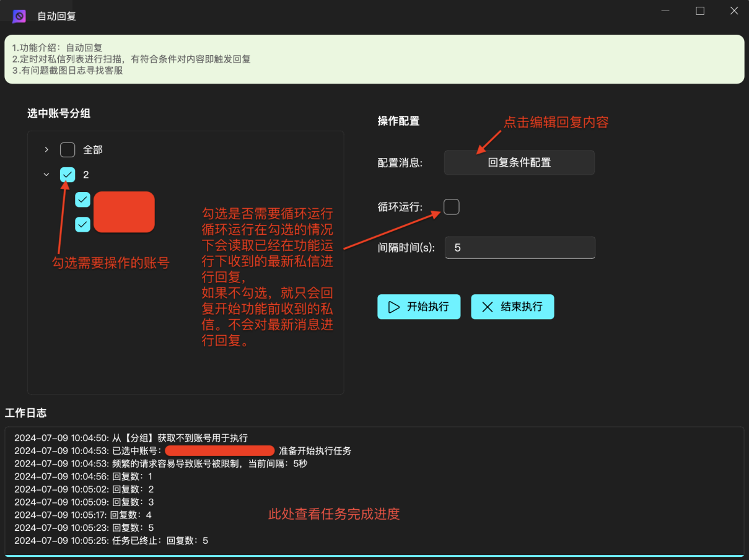This screenshot has height=560, width=749.
Task: Uncheck the second account under group 2
Action: pos(82,224)
